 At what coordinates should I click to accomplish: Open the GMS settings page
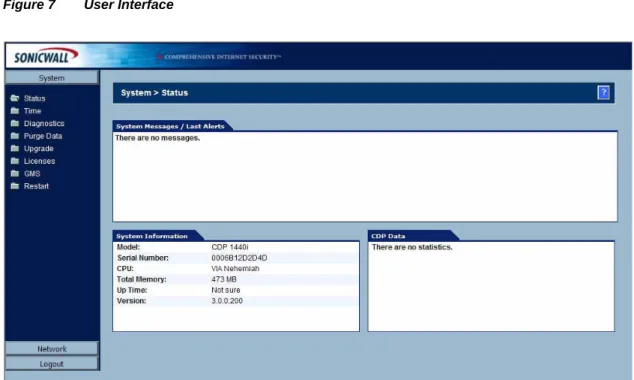click(x=32, y=173)
